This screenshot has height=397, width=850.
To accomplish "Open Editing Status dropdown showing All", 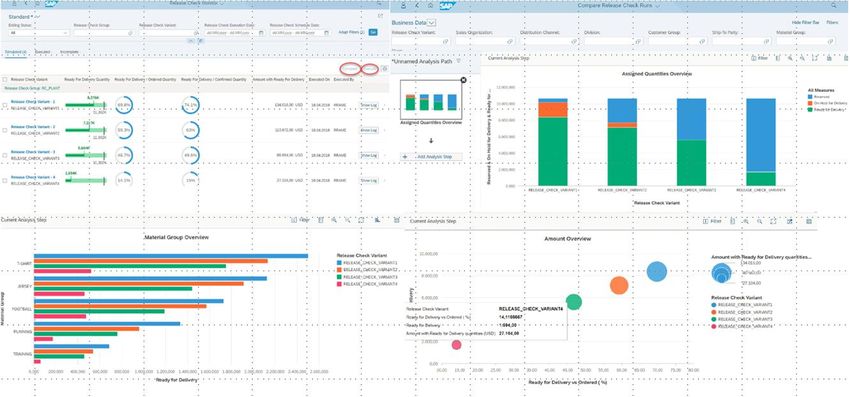I will pos(38,33).
